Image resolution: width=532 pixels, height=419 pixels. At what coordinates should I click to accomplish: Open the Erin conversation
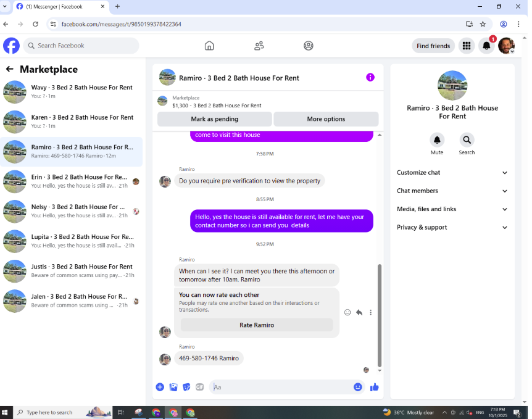tap(71, 181)
